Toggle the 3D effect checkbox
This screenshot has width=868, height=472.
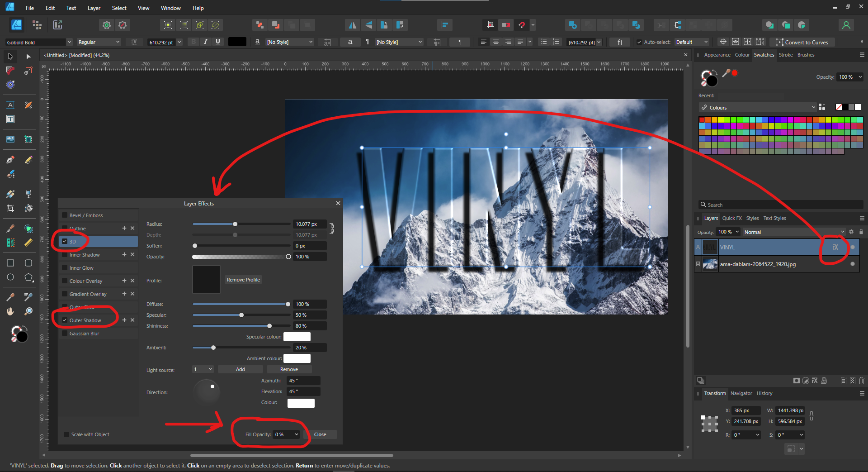click(x=65, y=241)
